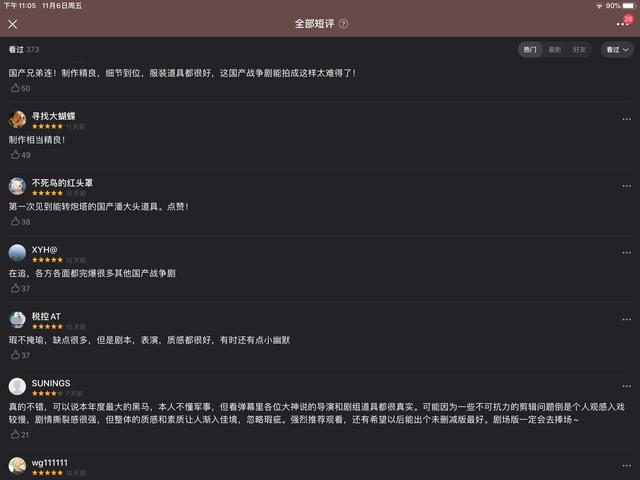Screen dimensions: 640x480
Task: Select the 热门 sort tab
Action: [x=530, y=50]
